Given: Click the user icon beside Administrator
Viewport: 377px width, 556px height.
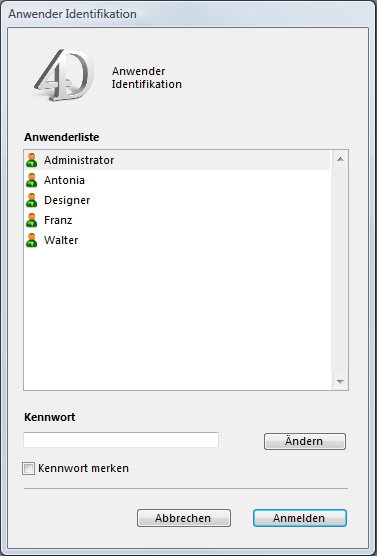Looking at the screenshot, I should tap(32, 160).
